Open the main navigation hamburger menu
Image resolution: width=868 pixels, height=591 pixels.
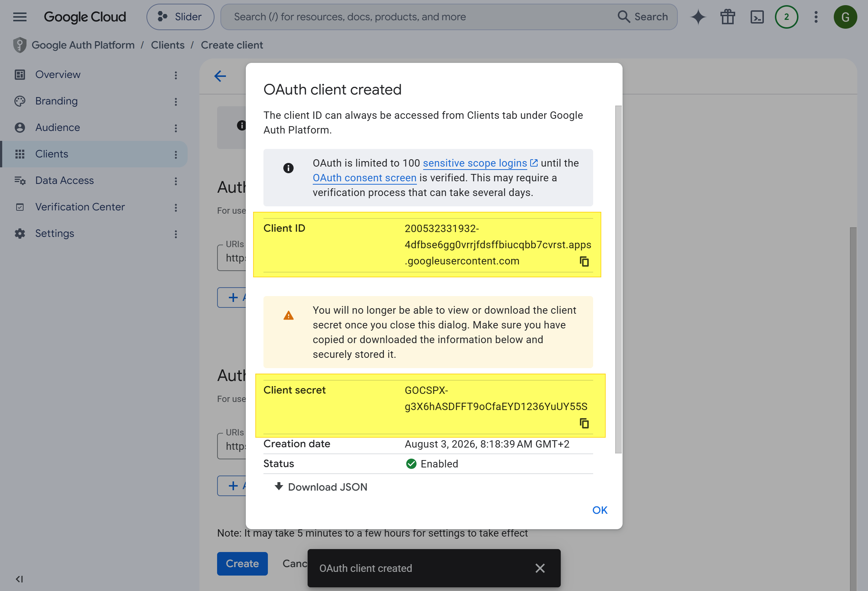[x=20, y=17]
